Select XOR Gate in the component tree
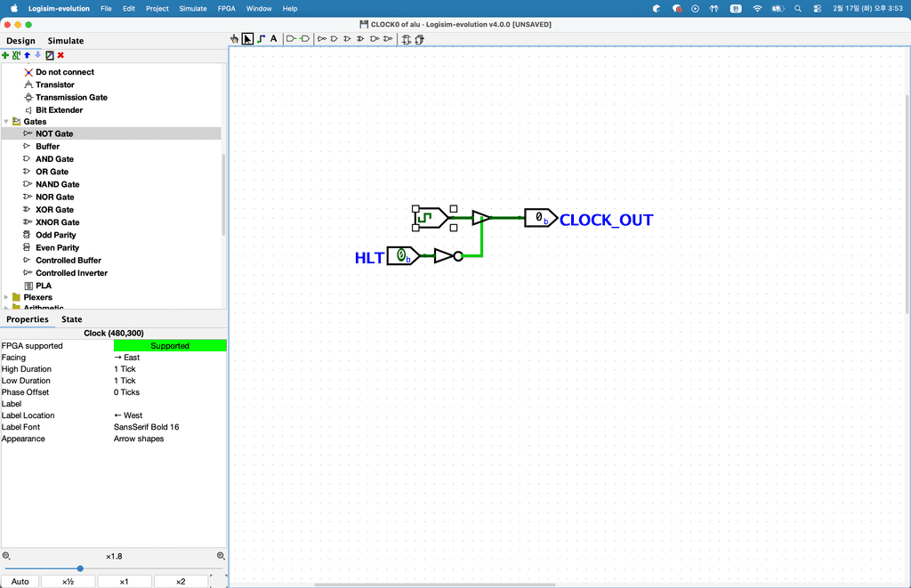Viewport: 911px width, 588px height. 54,210
